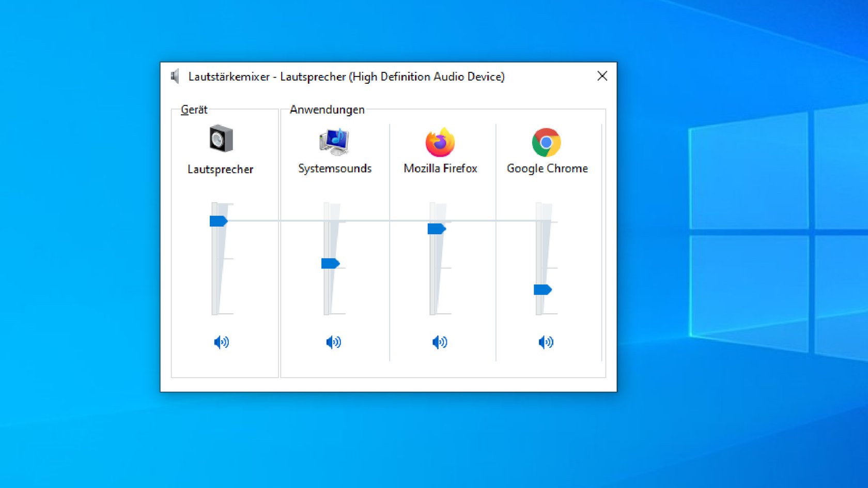Click the Systemsounds application icon
Image resolution: width=868 pixels, height=488 pixels.
coord(334,142)
